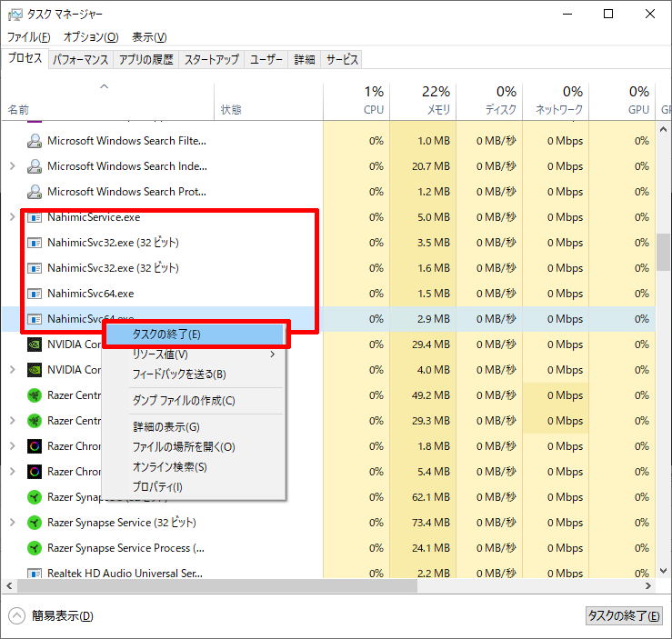This screenshot has height=639, width=672.
Task: Click the Microsoft Windows Search Filter icon
Action: click(35, 141)
